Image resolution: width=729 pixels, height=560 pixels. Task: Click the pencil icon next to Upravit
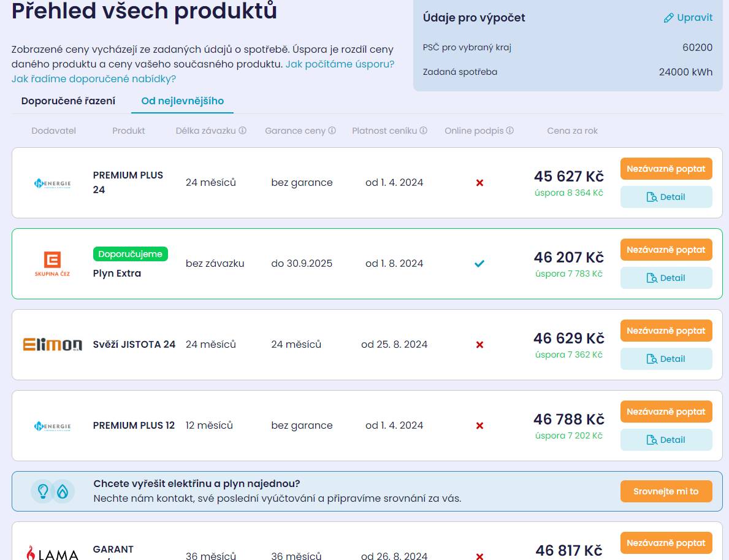pos(668,18)
